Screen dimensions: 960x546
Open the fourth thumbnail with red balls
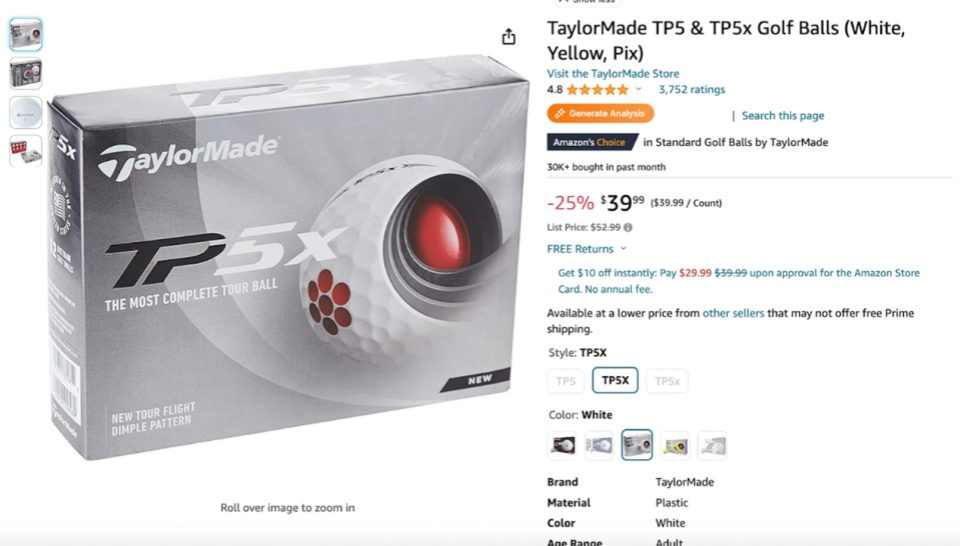coord(26,151)
